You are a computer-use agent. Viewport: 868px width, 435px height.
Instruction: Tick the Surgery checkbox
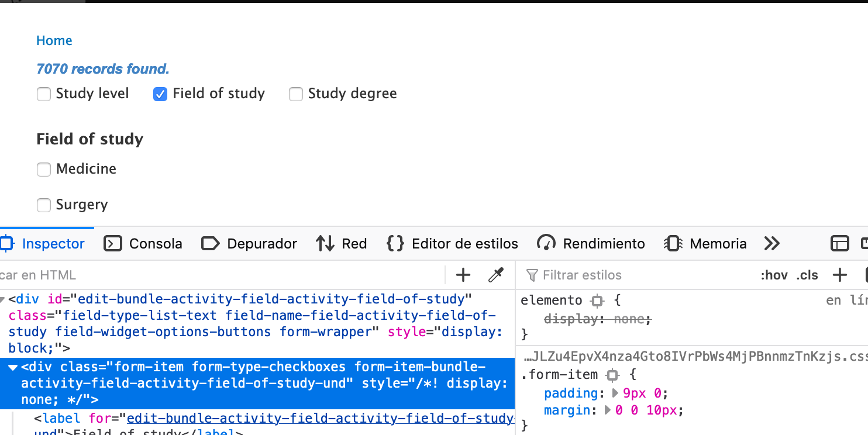[44, 205]
